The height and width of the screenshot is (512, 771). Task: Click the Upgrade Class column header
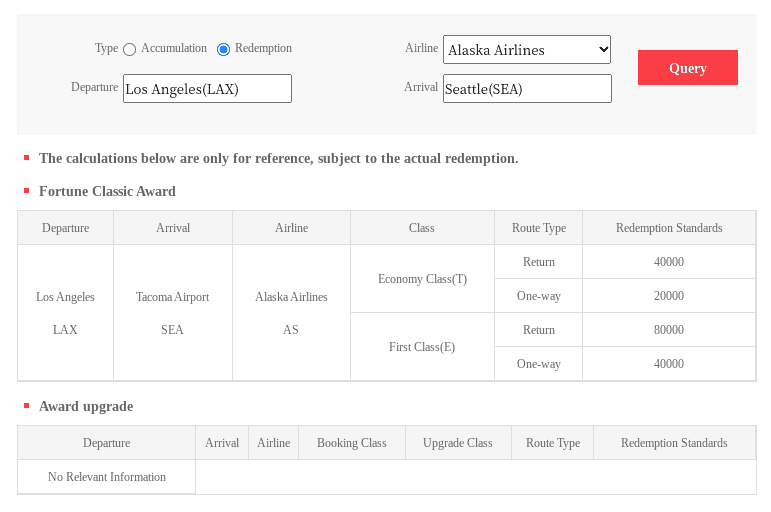tap(457, 443)
